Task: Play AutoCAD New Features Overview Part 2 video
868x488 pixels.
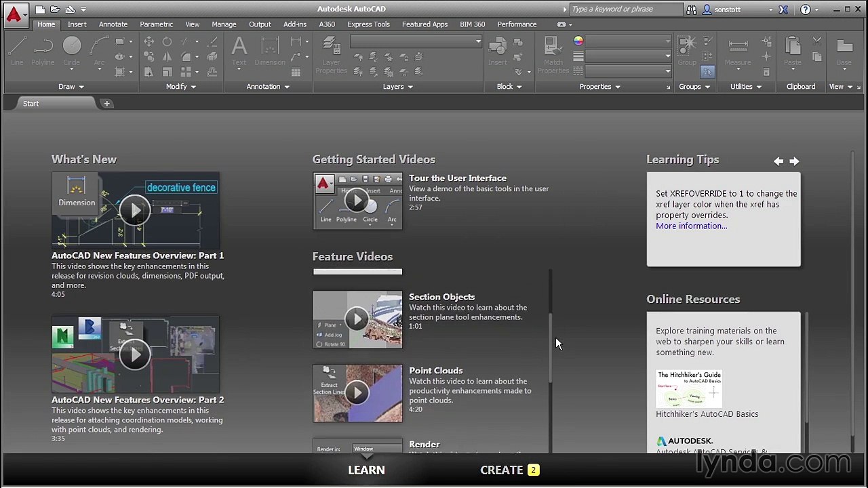Action: pos(136,354)
